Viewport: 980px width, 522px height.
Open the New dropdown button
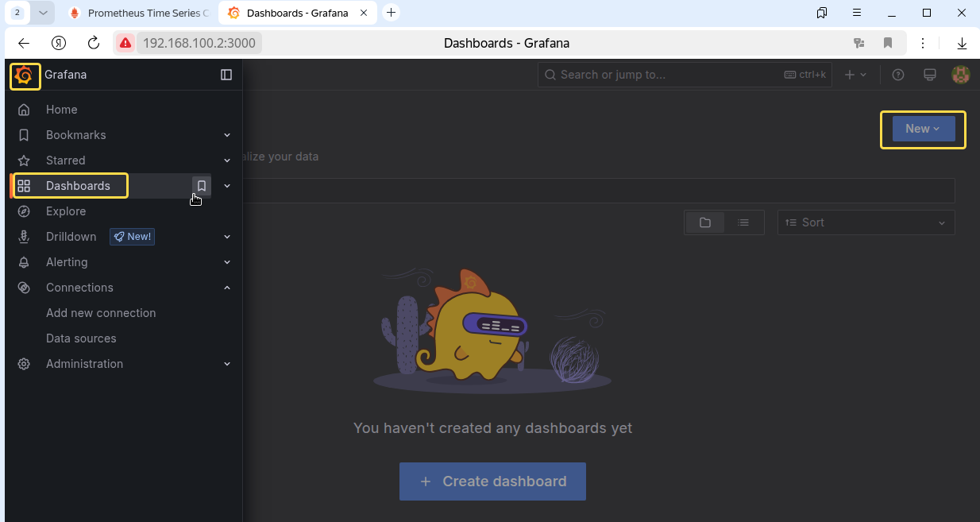(924, 129)
